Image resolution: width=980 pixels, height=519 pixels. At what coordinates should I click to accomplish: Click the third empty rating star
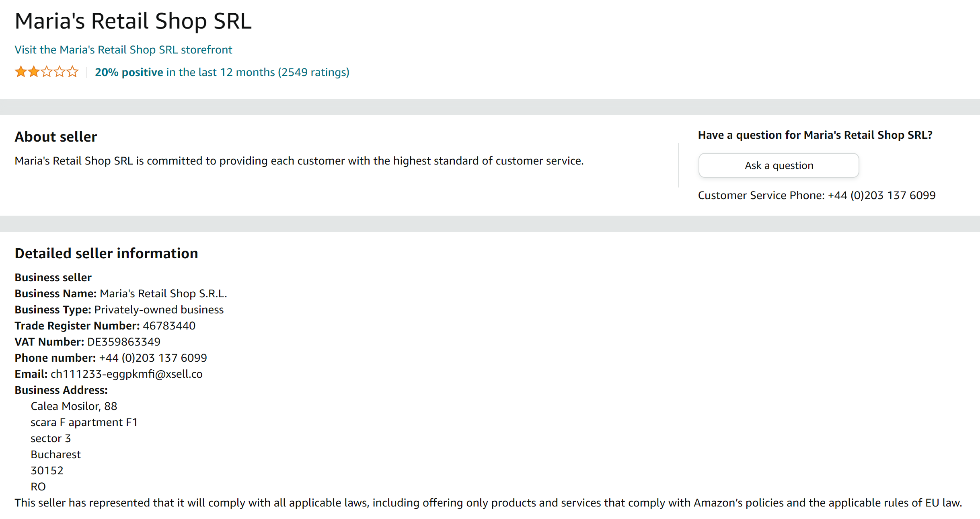point(47,72)
